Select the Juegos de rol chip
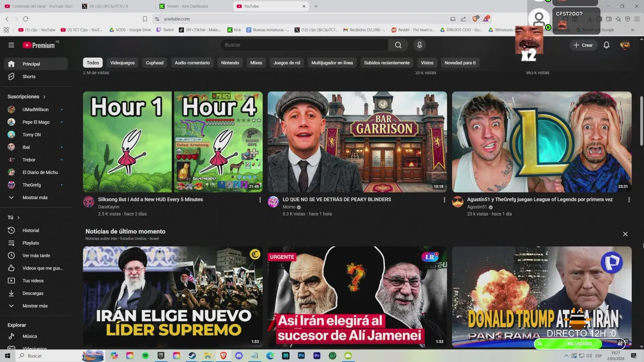Image resolution: width=644 pixels, height=362 pixels. (287, 63)
